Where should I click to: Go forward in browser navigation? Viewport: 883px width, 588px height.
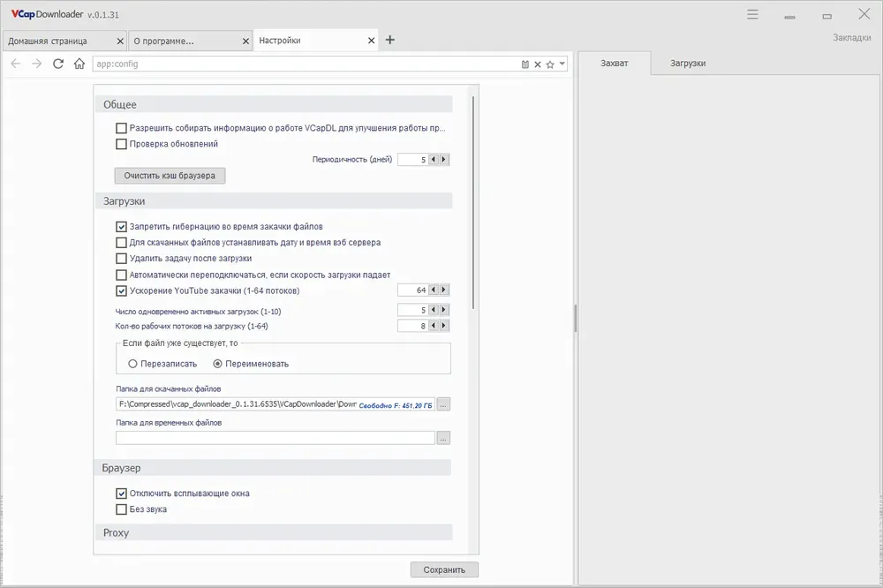click(x=36, y=64)
